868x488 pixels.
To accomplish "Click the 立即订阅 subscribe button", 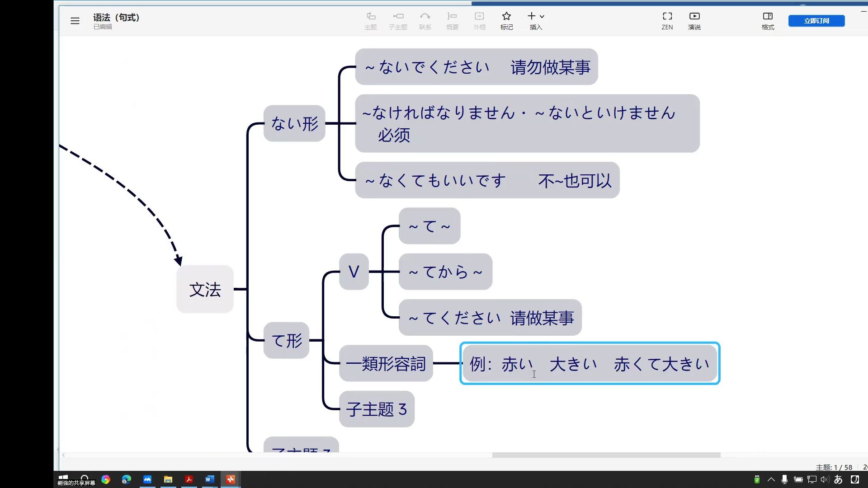I will point(816,20).
